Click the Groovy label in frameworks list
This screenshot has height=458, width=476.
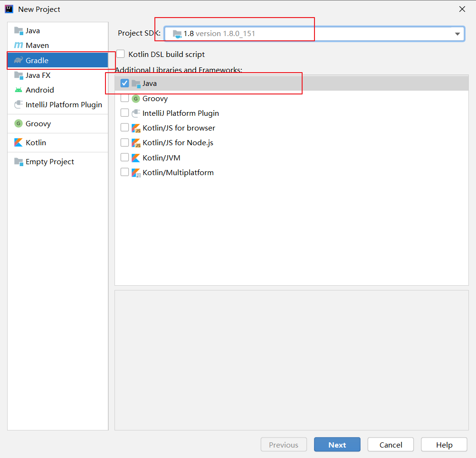(x=155, y=99)
